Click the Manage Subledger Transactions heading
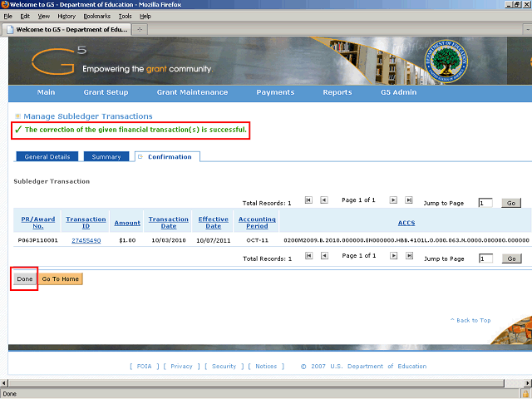532x399 pixels. pos(88,116)
